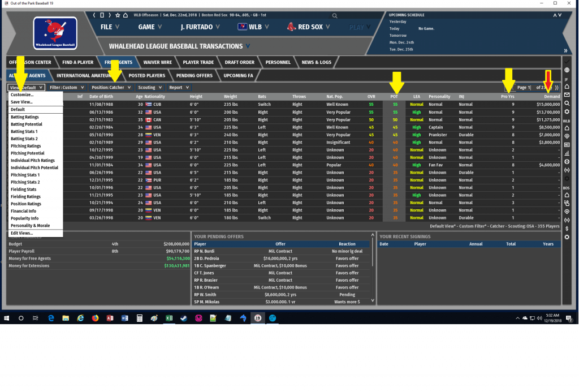Select the RP N. Burdi pending offer
The width and height of the screenshot is (579, 392).
282,251
